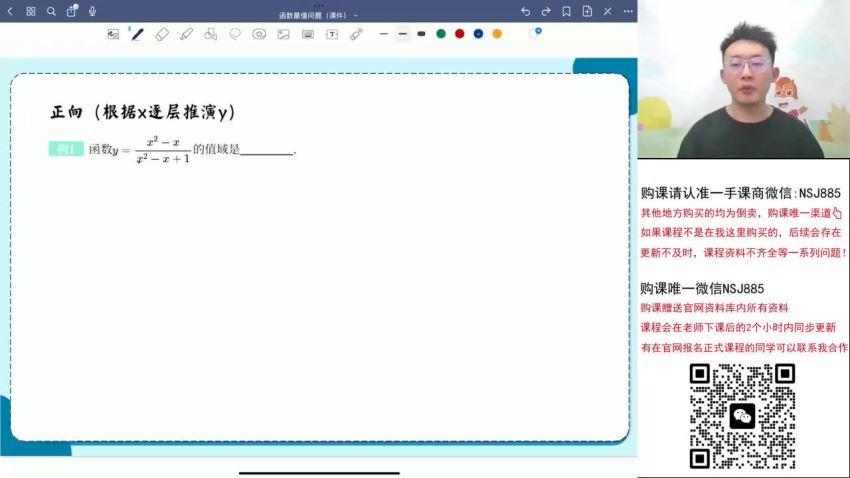Select the Pen tool
This screenshot has width=850, height=478.
[x=137, y=34]
